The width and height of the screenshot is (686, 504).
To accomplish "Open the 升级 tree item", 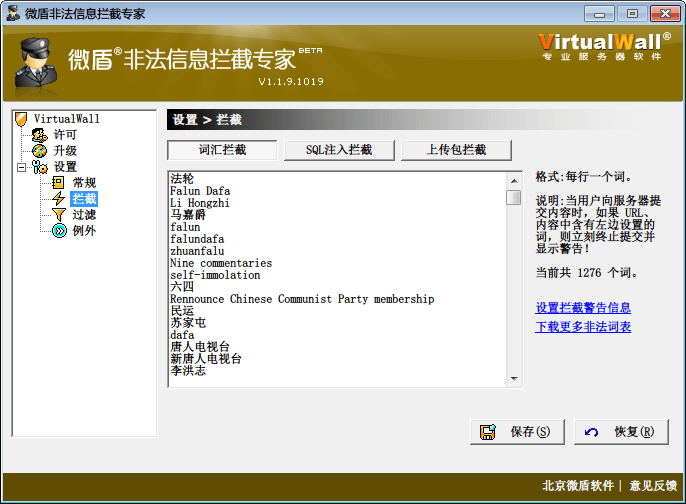I will point(65,151).
